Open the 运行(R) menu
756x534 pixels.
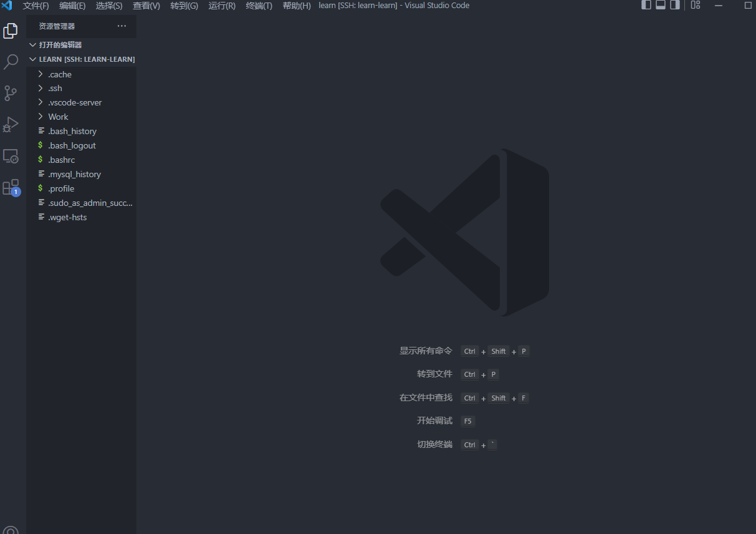pos(222,6)
